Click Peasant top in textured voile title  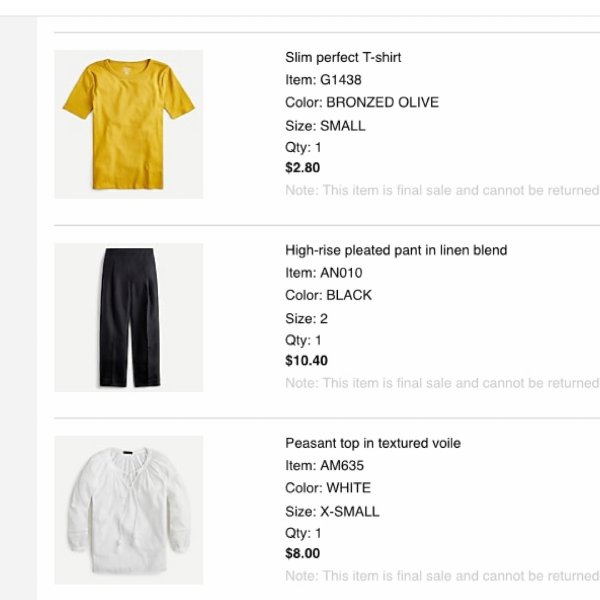point(373,443)
